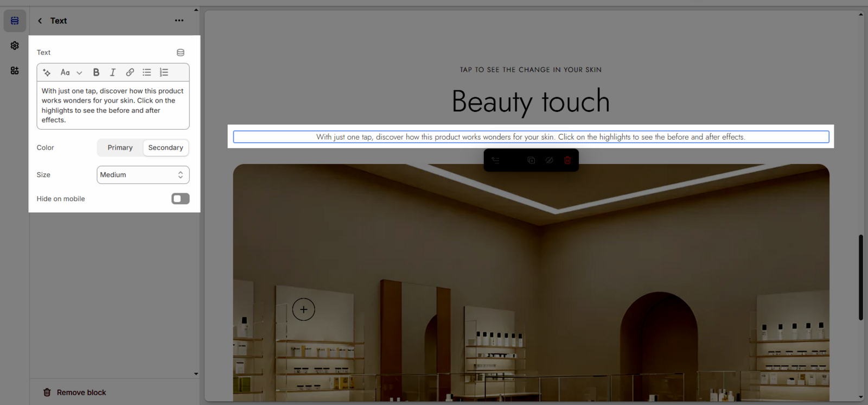This screenshot has width=868, height=405.
Task: Toggle bold formatting in text editor
Action: click(x=96, y=72)
